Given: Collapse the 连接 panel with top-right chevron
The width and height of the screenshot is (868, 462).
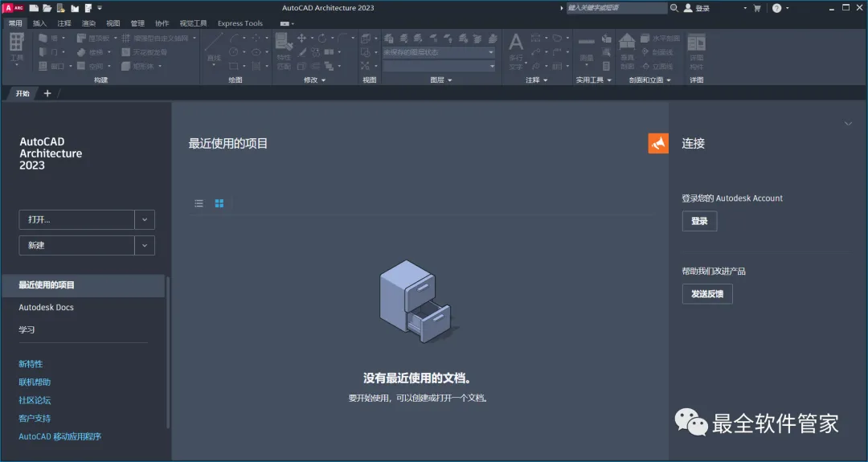Looking at the screenshot, I should [848, 124].
